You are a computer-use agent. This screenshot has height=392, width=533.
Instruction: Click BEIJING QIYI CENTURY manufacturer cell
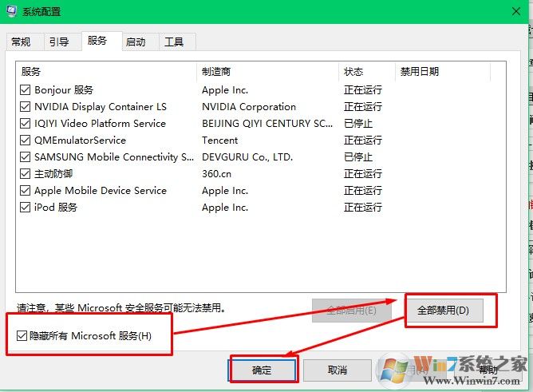267,124
